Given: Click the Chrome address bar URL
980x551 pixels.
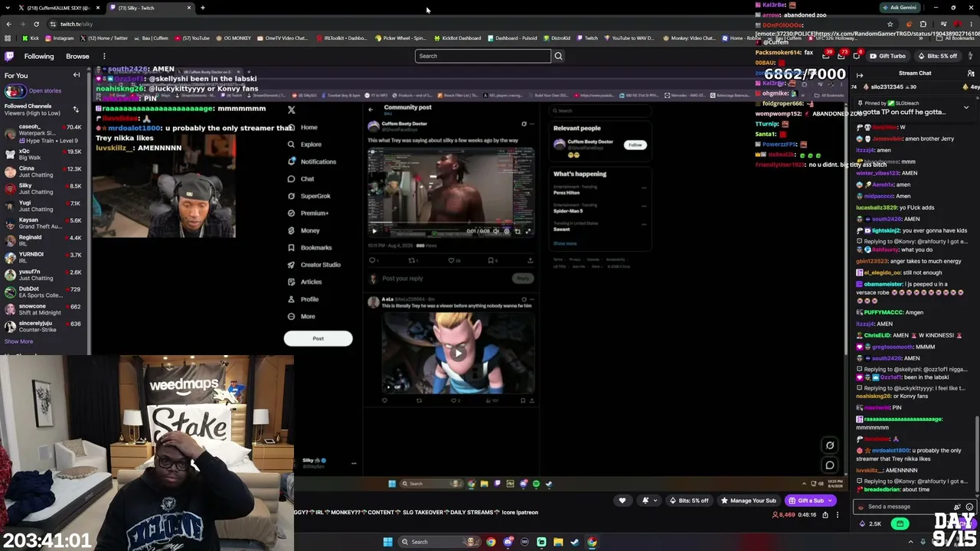Looking at the screenshot, I should click(x=77, y=24).
